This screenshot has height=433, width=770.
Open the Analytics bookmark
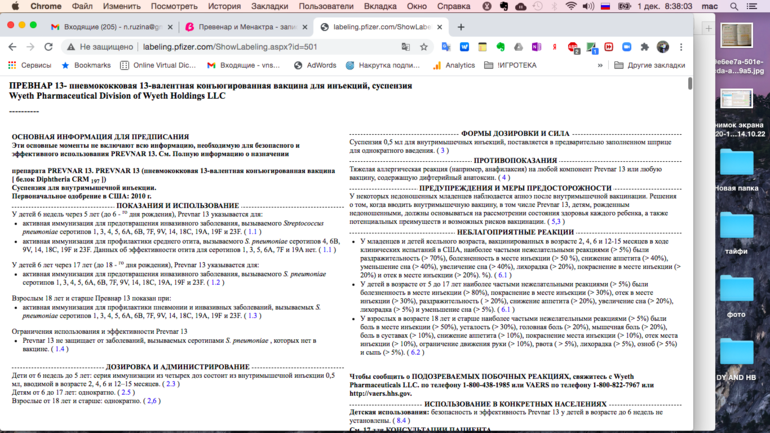coord(453,65)
